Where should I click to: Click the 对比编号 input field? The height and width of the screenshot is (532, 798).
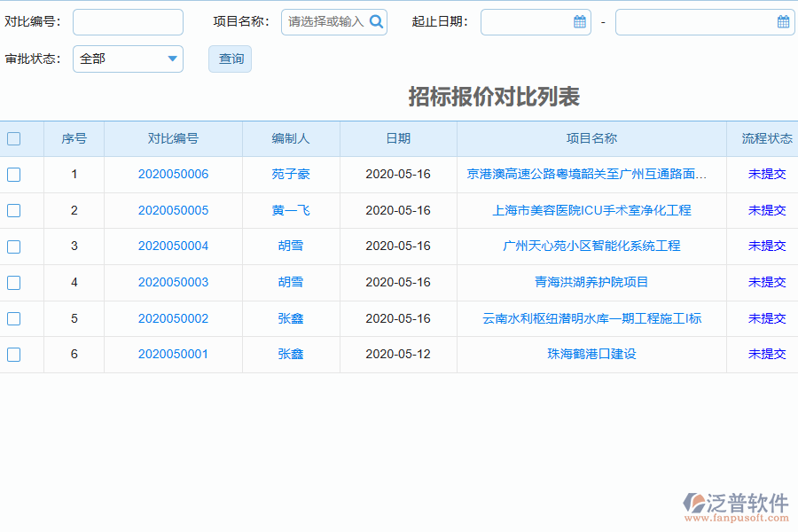point(128,21)
